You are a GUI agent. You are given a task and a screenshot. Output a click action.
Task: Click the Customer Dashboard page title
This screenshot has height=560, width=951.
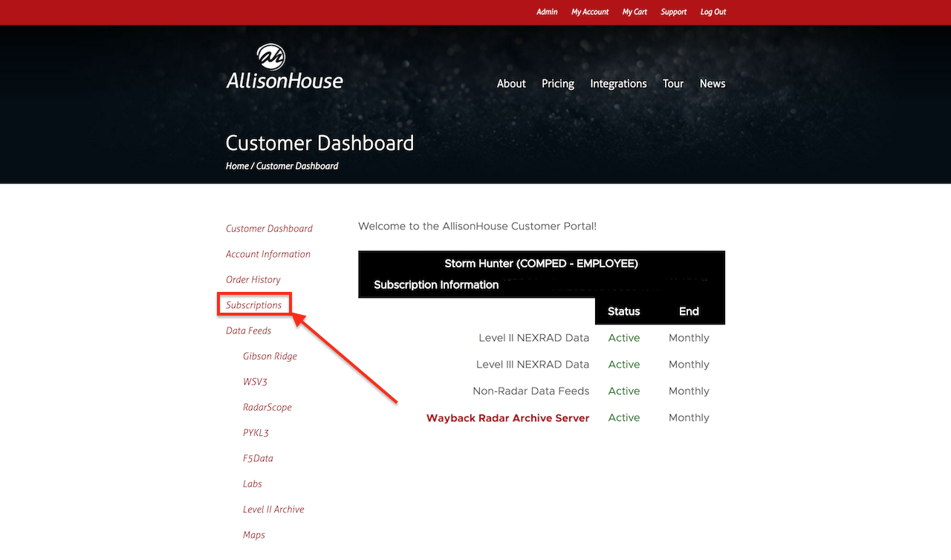(x=319, y=143)
